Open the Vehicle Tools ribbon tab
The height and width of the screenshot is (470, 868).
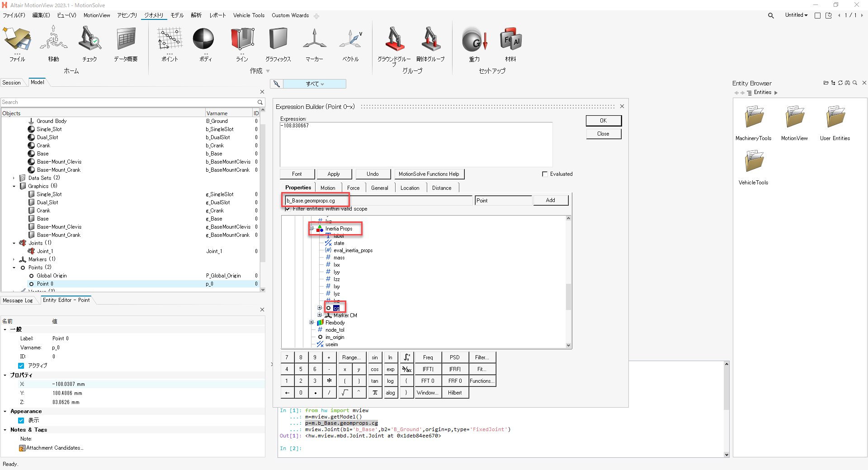pos(249,15)
